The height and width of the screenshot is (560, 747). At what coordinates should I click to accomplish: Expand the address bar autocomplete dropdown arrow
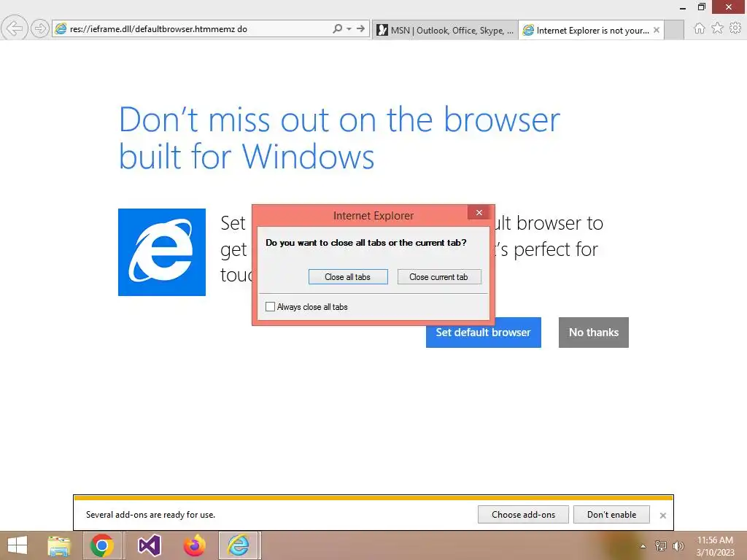(x=349, y=29)
